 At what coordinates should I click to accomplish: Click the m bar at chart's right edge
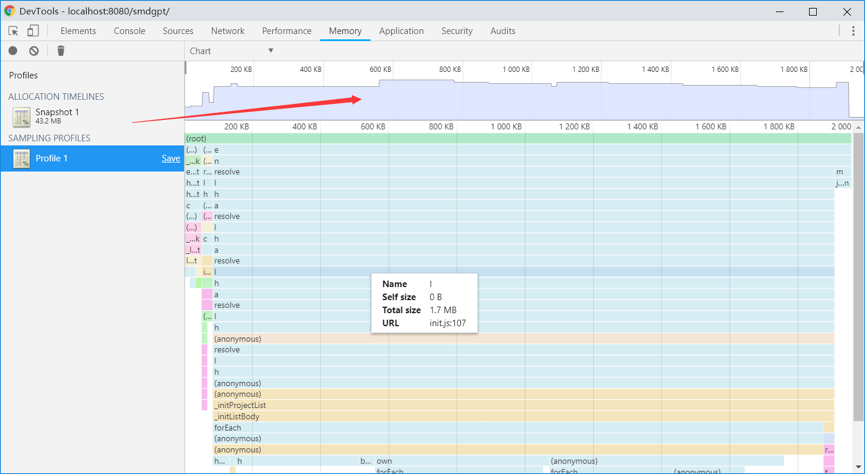[842, 172]
